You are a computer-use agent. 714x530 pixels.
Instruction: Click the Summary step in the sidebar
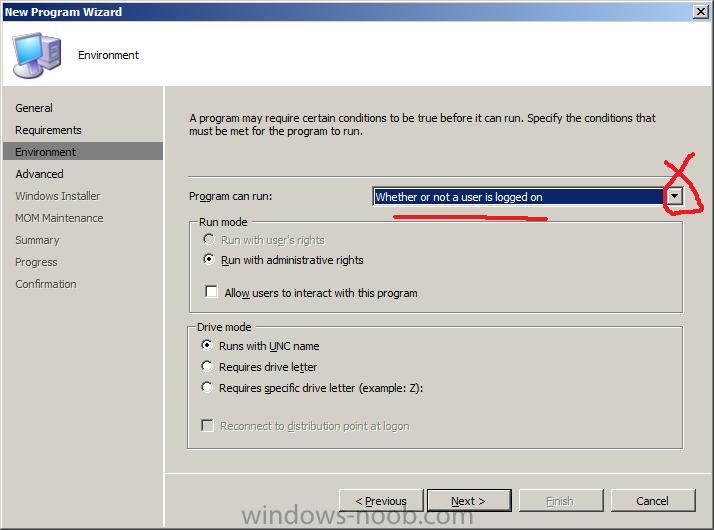point(37,240)
